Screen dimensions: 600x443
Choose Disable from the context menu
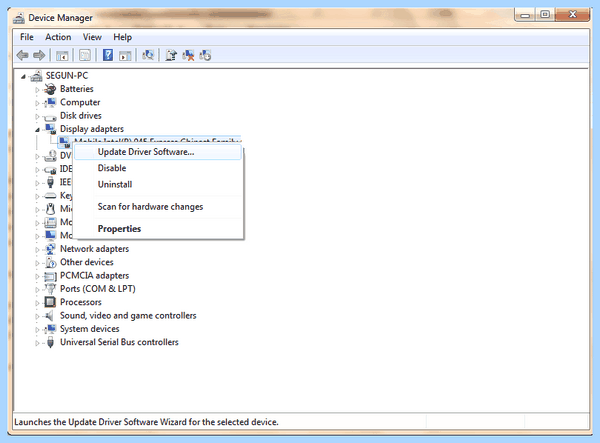[x=158, y=168]
